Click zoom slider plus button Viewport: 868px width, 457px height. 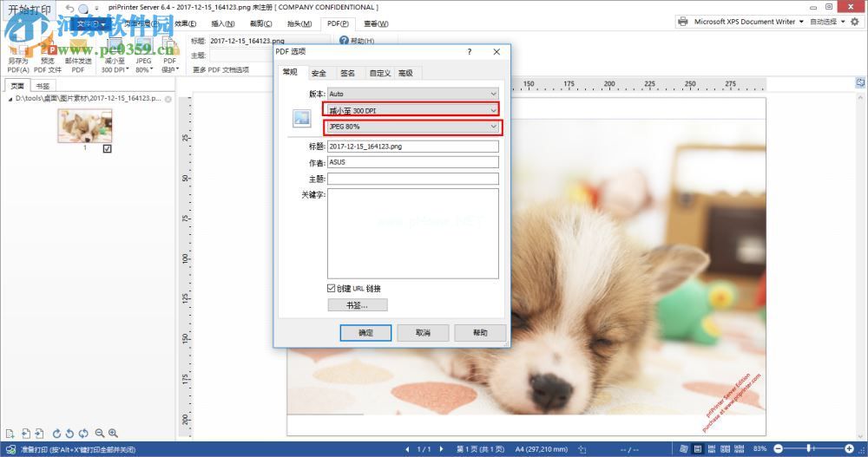[849, 448]
